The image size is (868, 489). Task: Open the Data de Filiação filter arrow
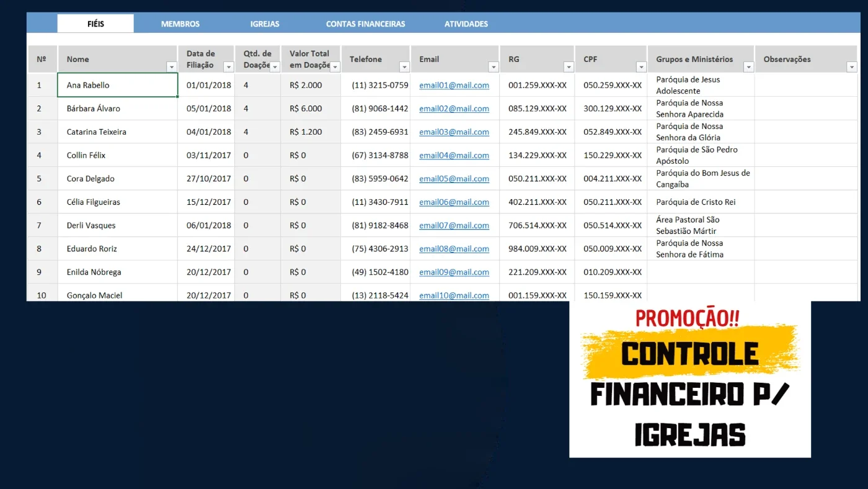pos(228,67)
